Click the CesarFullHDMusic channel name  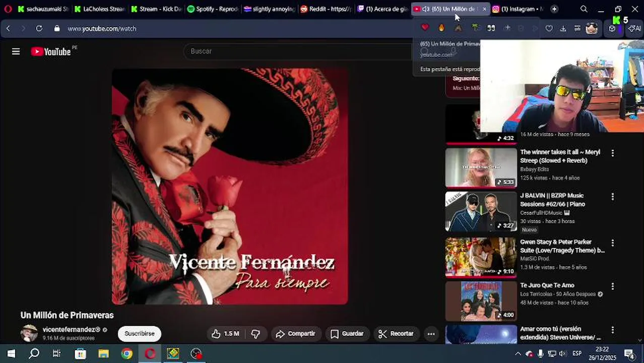click(541, 213)
